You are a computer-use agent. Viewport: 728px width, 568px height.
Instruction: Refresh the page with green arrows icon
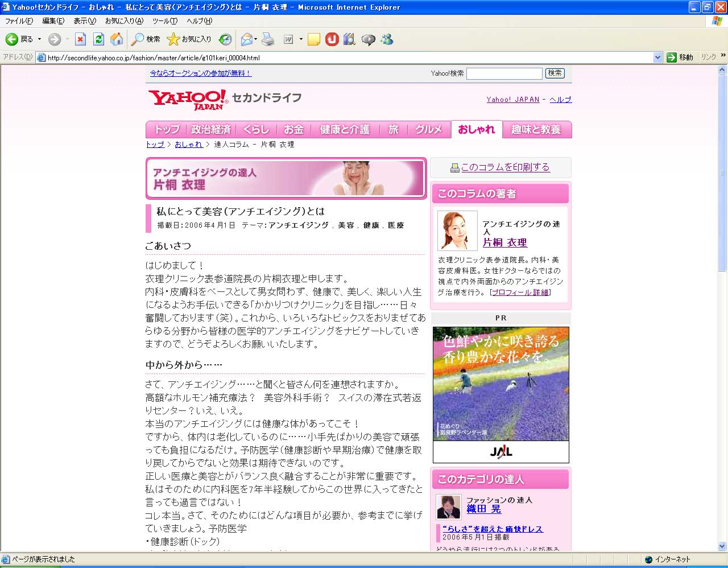tap(98, 39)
